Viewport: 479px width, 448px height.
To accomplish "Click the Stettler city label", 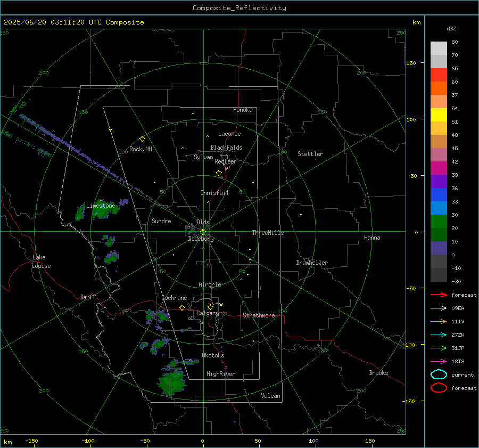I will 310,154.
